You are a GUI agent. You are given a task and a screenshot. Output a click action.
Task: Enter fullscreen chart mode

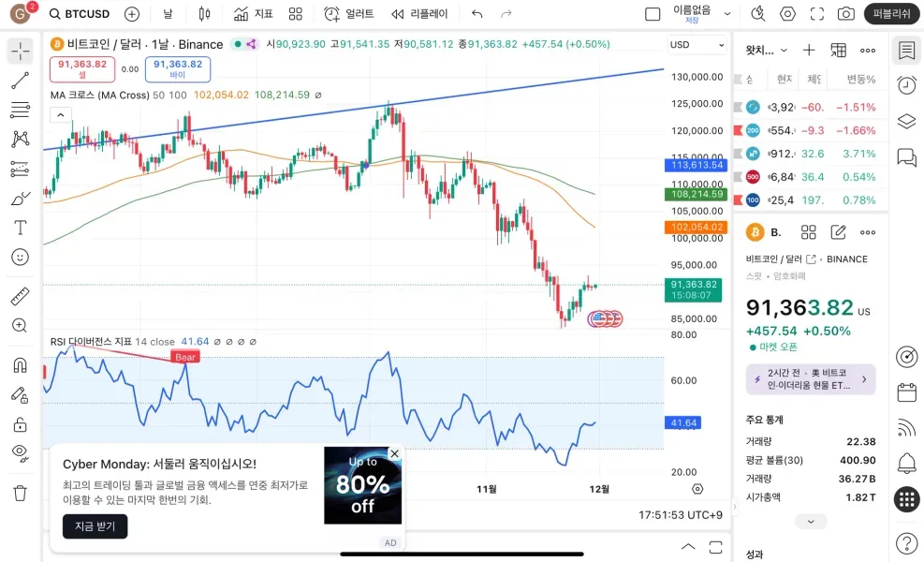pyautogui.click(x=816, y=13)
